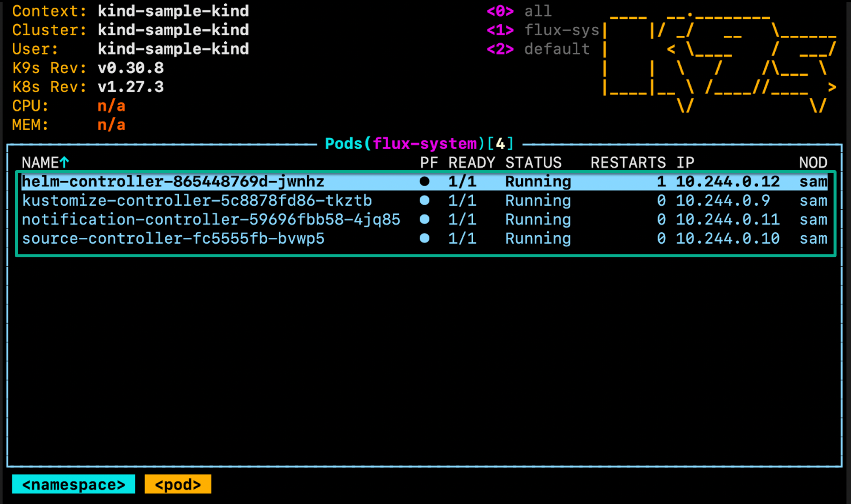
Task: Click source-controller port-forward dot
Action: click(x=424, y=238)
